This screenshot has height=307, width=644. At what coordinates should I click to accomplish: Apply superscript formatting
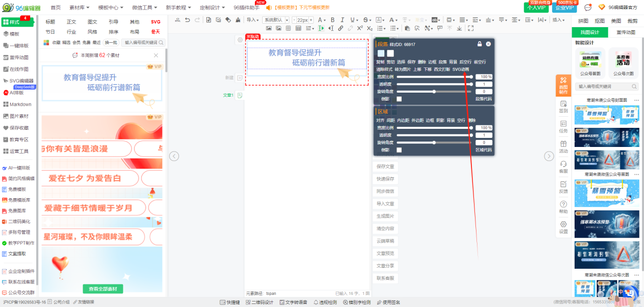(x=360, y=28)
